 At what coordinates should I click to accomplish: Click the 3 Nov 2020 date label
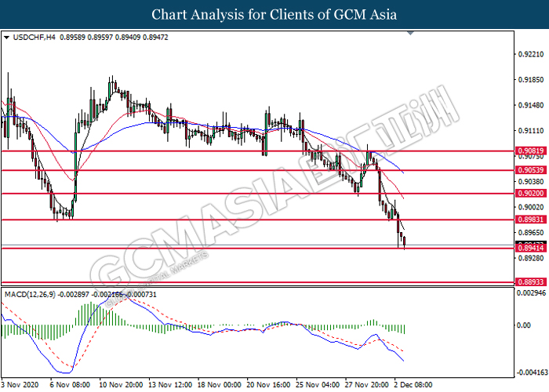[x=20, y=385]
